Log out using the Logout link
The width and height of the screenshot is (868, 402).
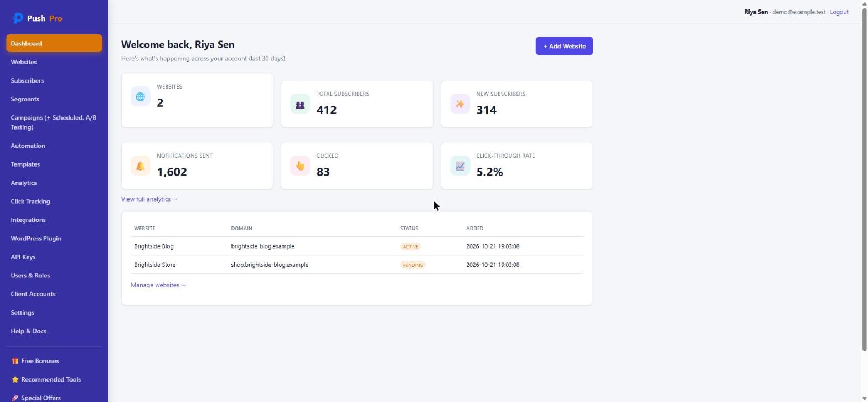coord(839,12)
